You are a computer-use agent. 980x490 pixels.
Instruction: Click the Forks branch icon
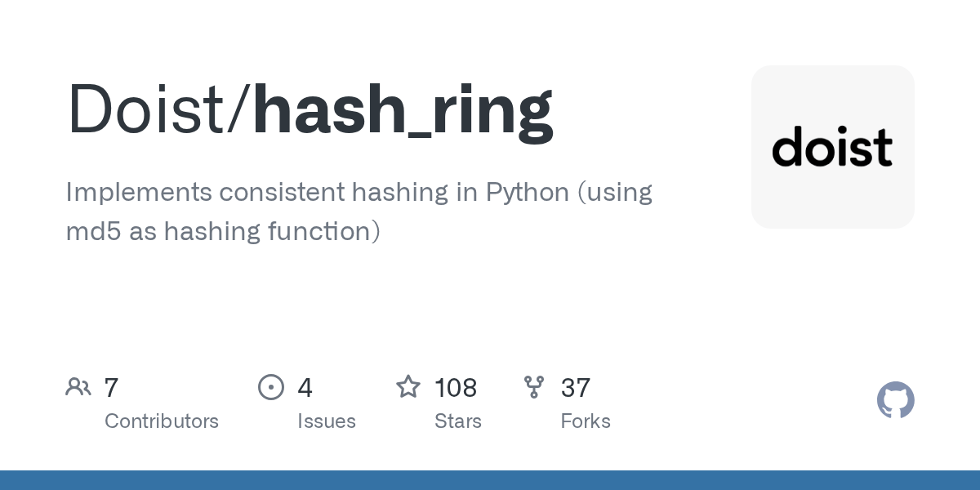[x=534, y=387]
